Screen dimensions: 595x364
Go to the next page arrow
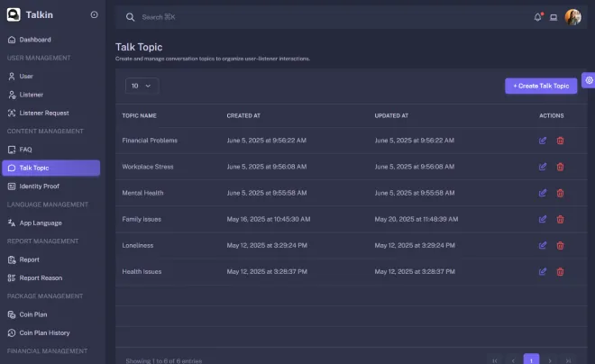click(x=550, y=360)
